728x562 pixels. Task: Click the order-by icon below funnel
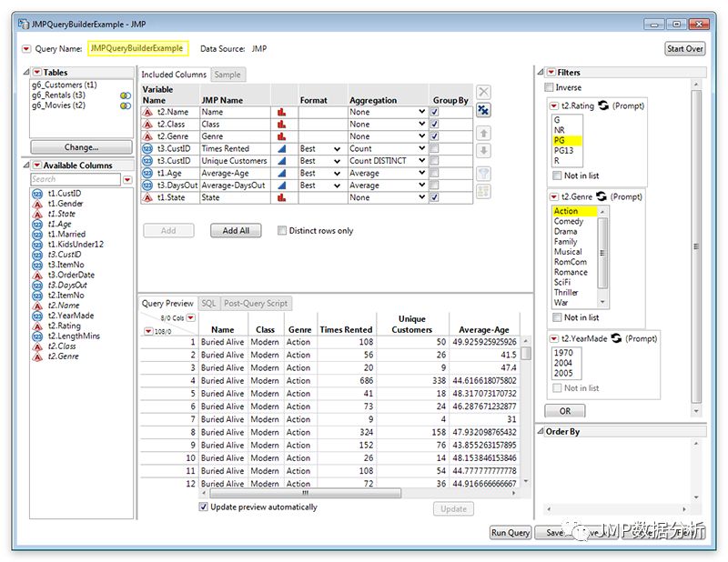pyautogui.click(x=484, y=191)
